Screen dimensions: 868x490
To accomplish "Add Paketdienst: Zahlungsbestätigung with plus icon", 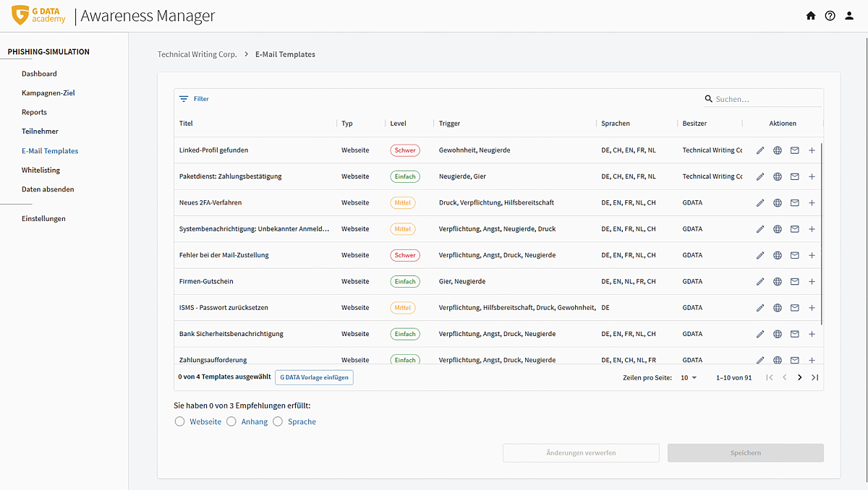I will coord(812,176).
